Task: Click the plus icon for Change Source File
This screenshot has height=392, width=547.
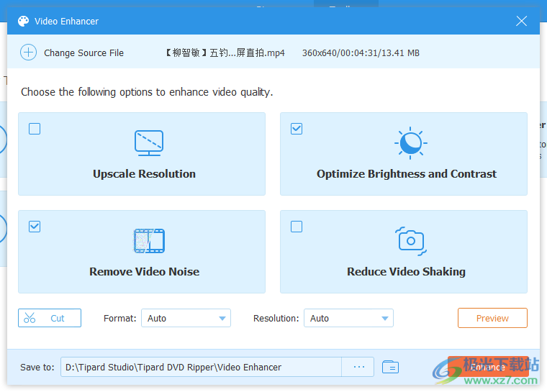Action: point(28,53)
